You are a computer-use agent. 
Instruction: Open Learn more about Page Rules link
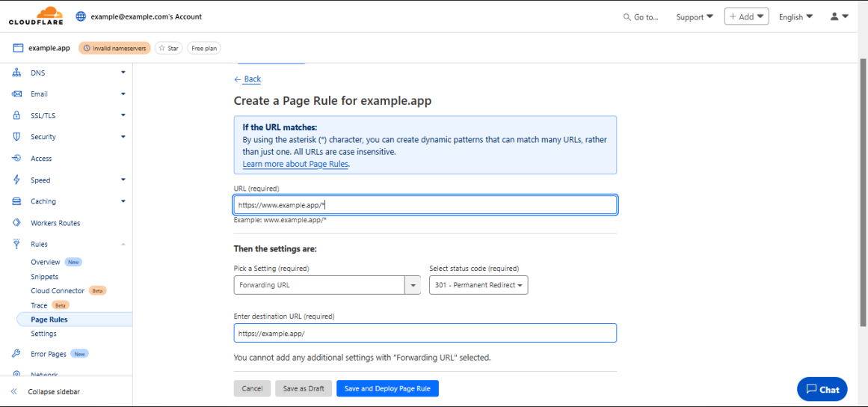pos(295,165)
